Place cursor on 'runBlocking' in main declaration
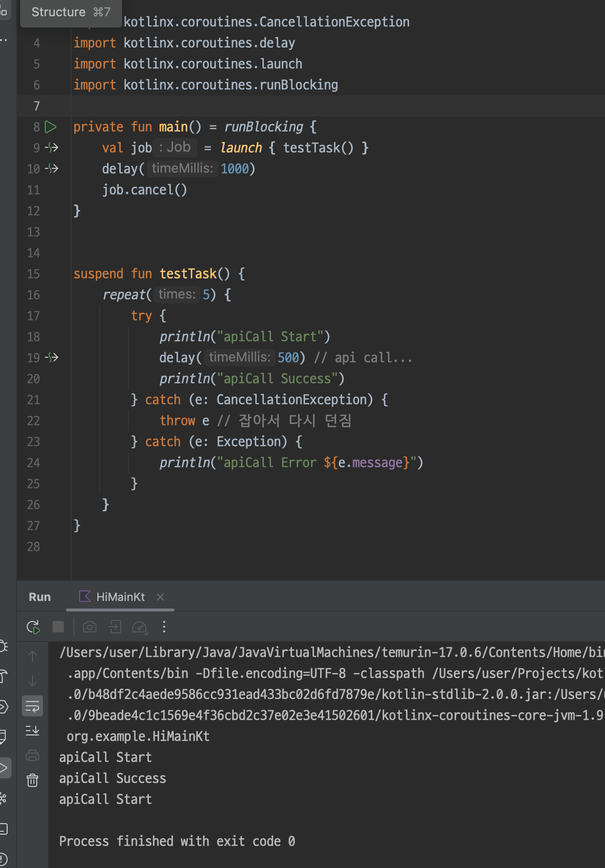Viewport: 605px width, 868px height. coord(263,127)
